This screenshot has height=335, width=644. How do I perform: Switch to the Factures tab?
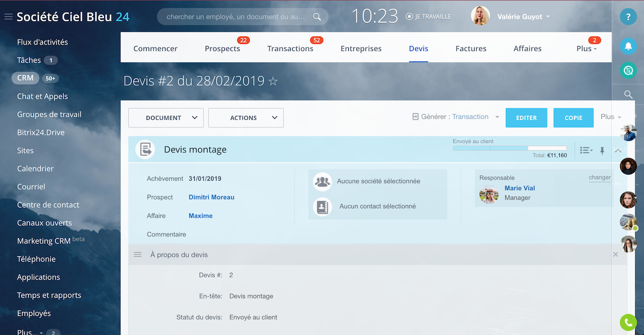[x=471, y=48]
